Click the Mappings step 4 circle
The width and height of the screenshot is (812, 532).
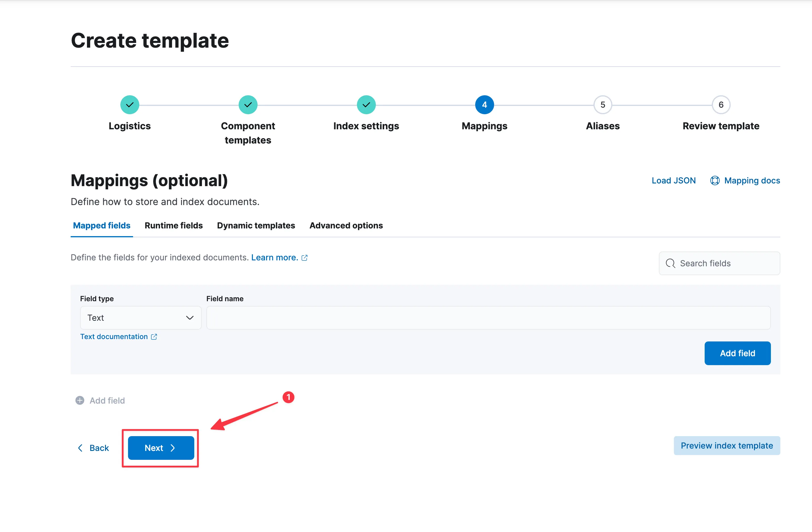click(x=484, y=105)
